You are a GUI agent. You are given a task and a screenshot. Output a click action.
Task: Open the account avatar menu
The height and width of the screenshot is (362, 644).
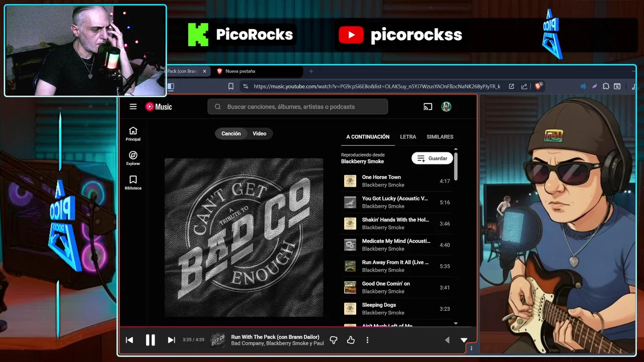pos(446,107)
